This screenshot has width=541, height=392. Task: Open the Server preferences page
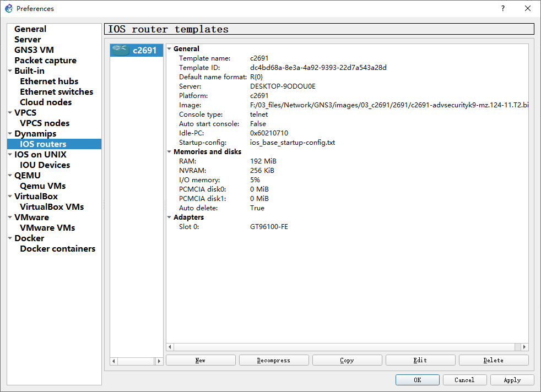pyautogui.click(x=27, y=39)
